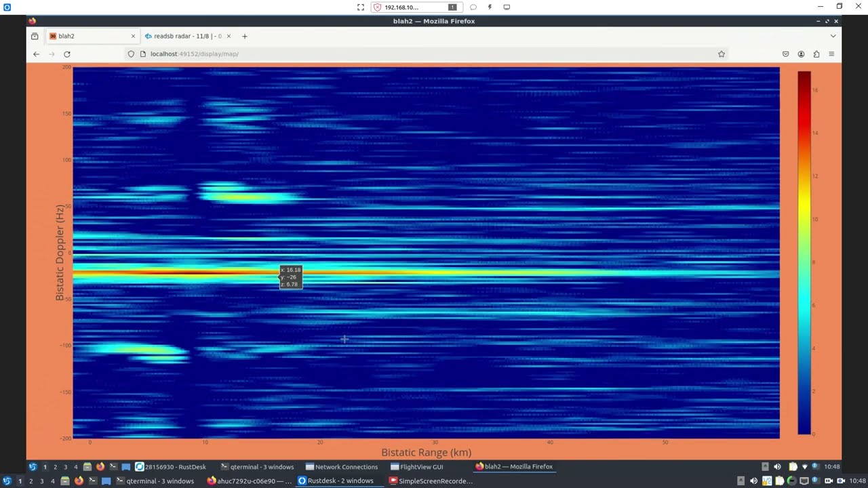Open the RustDesk chat bubble icon
868x488 pixels.
point(473,7)
